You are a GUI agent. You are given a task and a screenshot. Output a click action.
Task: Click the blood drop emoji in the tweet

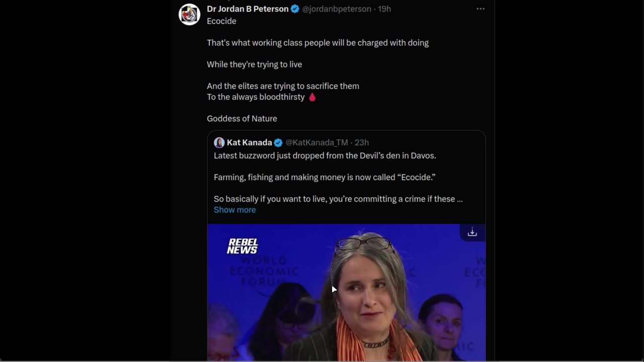(x=312, y=97)
